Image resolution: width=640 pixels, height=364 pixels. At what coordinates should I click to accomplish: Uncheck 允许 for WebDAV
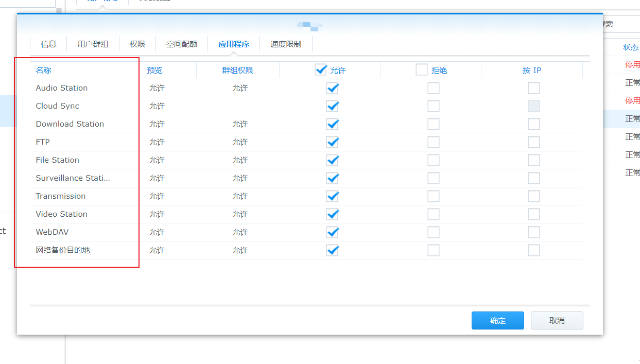pos(333,232)
